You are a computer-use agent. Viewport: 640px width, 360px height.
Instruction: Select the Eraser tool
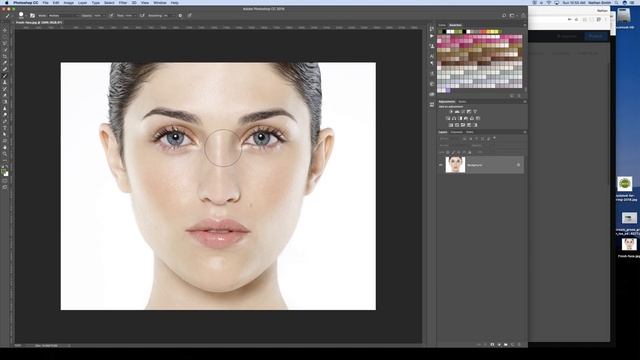pyautogui.click(x=5, y=96)
